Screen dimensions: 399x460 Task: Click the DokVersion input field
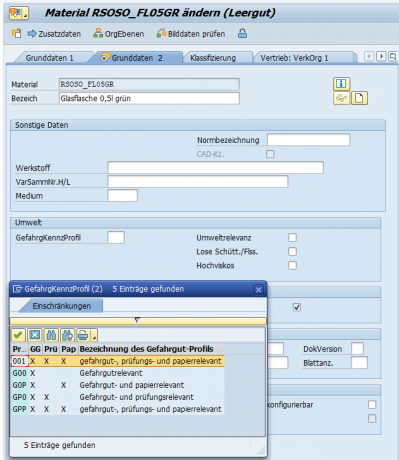(357, 349)
